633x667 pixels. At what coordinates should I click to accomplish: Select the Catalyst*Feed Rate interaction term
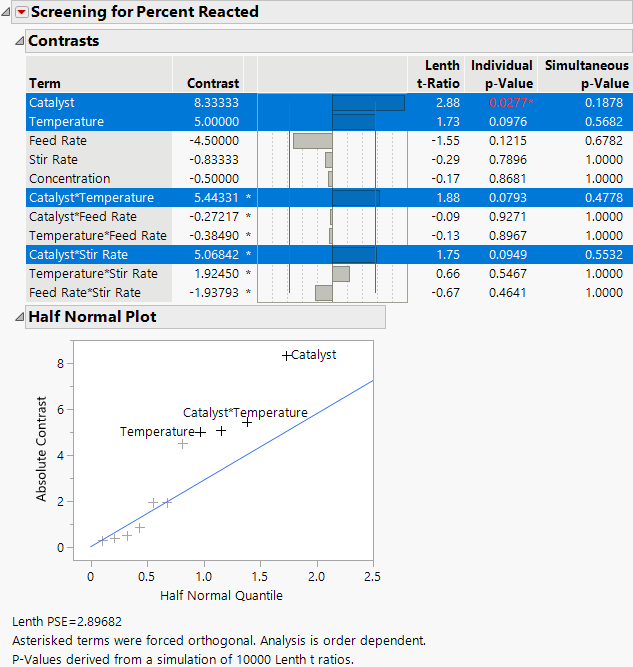(x=83, y=217)
